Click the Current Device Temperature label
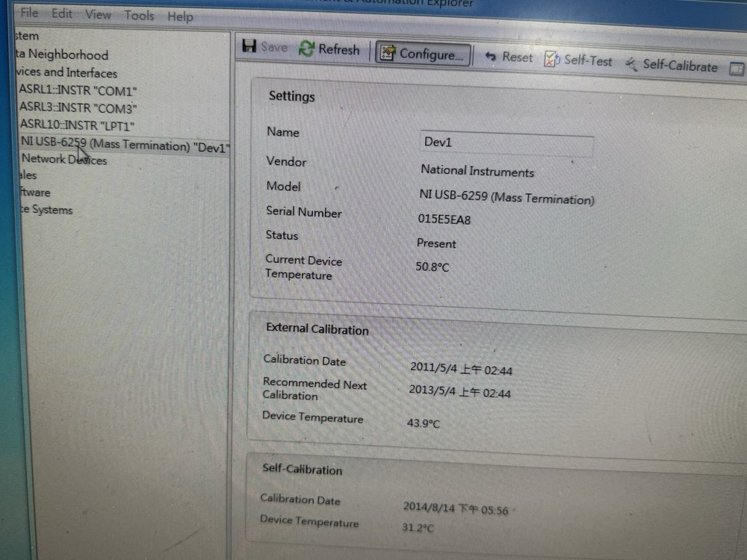Viewport: 747px width, 560px height. pyautogui.click(x=303, y=267)
